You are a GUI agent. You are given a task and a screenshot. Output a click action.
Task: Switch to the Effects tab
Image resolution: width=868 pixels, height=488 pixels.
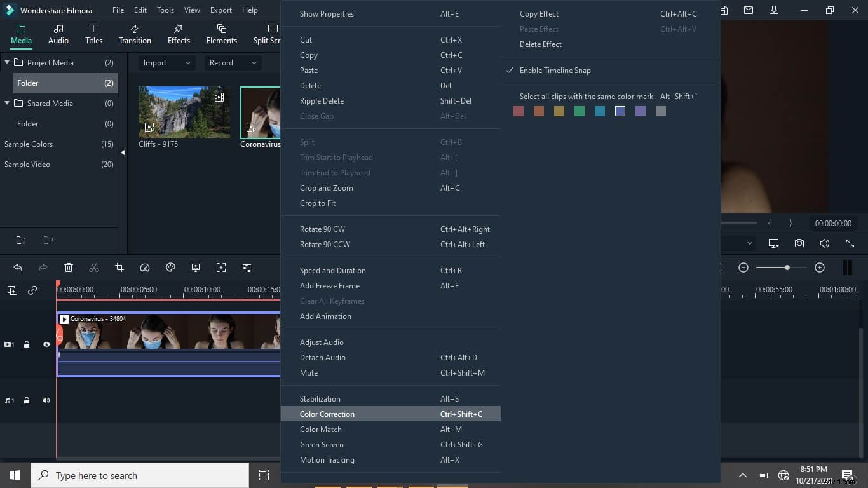click(178, 34)
